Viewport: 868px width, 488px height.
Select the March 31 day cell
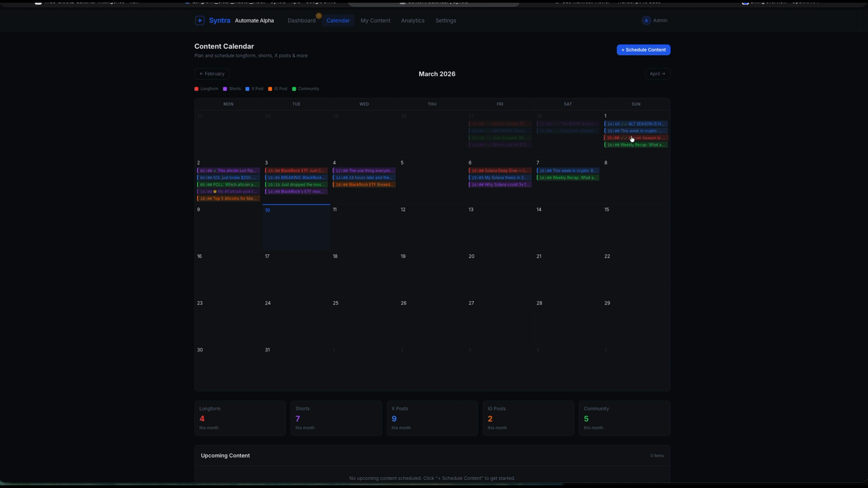pos(296,367)
